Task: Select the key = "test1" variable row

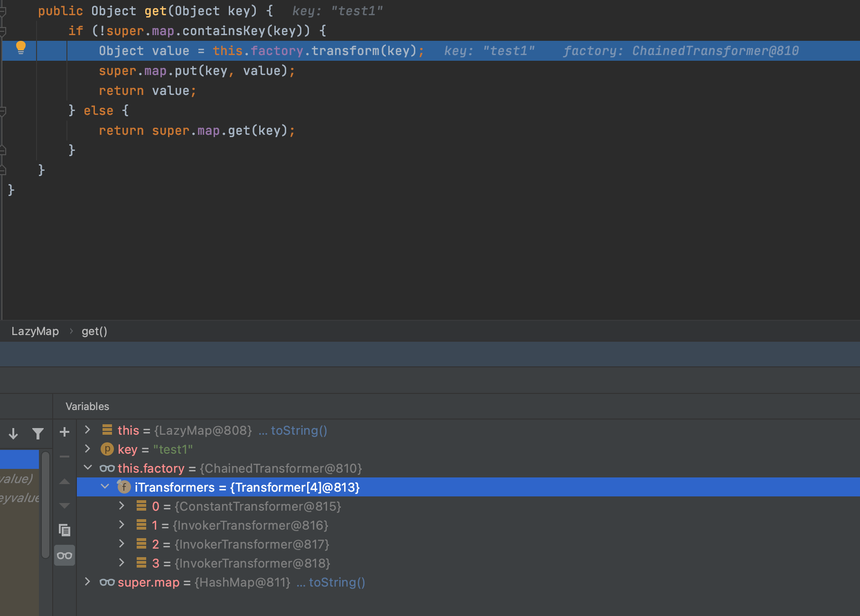Action: tap(468, 449)
